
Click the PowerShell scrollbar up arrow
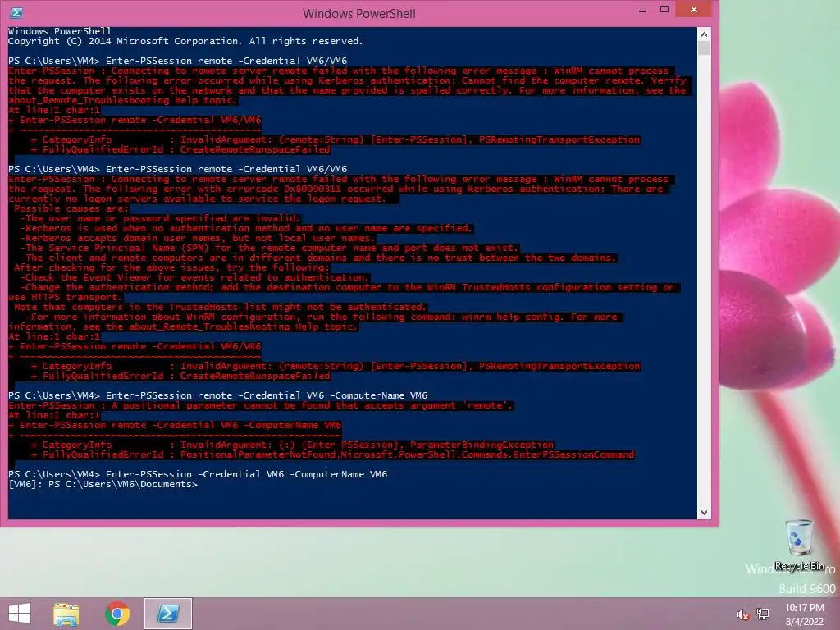(704, 34)
